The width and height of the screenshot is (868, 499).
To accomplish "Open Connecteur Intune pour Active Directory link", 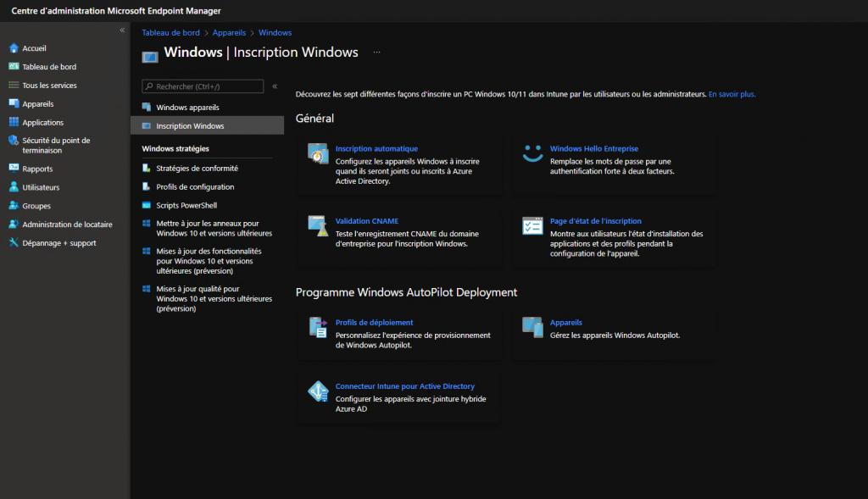I will tap(404, 386).
